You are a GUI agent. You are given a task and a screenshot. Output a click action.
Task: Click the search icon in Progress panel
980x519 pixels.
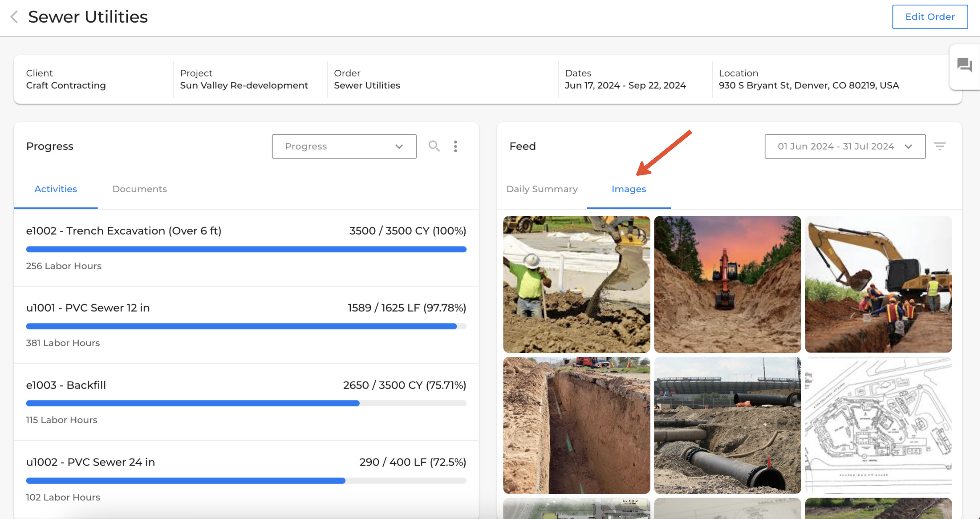434,146
